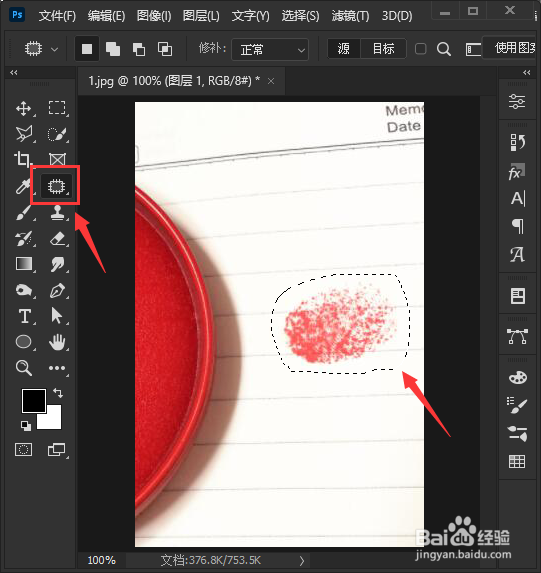Select the Quick Selection tool
This screenshot has height=573, width=541.
(57, 134)
